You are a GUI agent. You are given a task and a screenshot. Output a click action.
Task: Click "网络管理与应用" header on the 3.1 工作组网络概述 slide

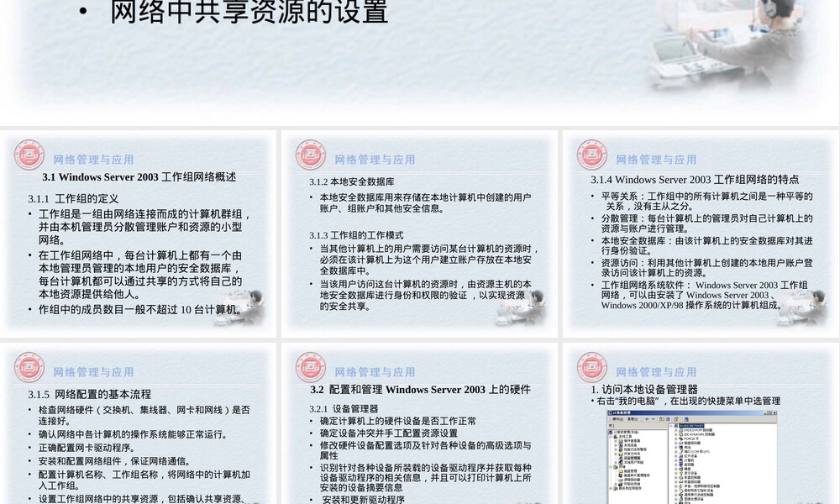click(93, 160)
